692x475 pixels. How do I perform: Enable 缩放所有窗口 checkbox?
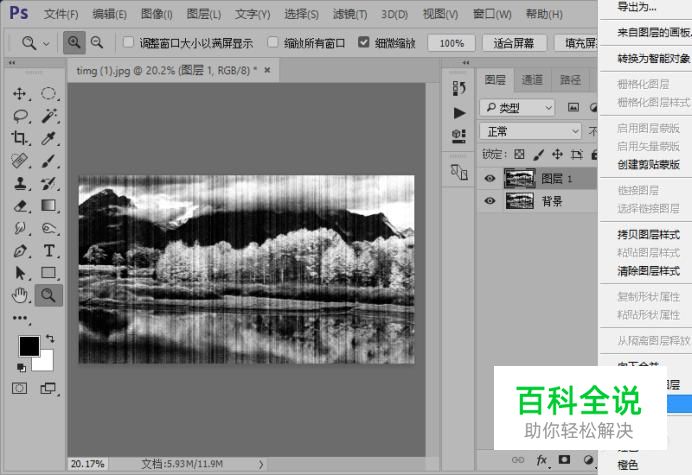tap(273, 42)
